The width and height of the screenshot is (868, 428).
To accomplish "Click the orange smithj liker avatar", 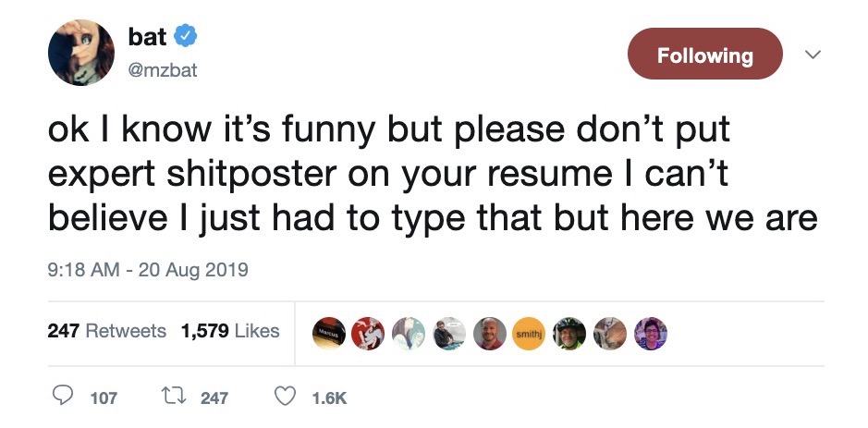I will tap(530, 334).
